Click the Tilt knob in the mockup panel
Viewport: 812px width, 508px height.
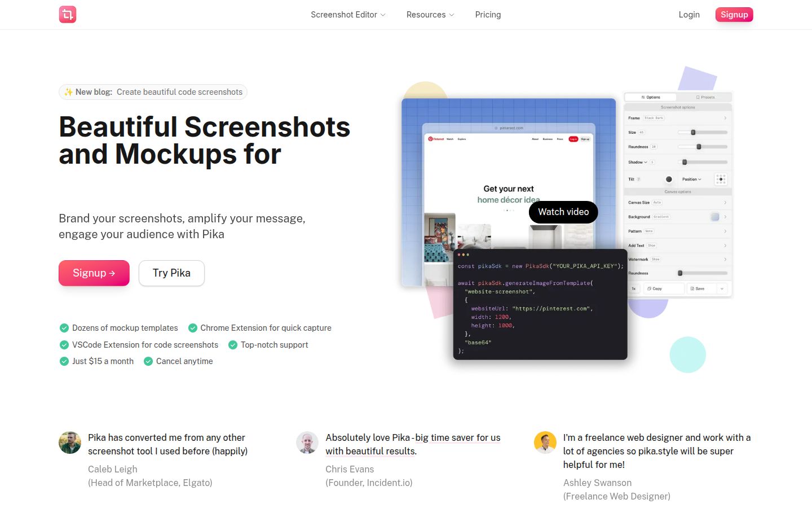coord(669,179)
